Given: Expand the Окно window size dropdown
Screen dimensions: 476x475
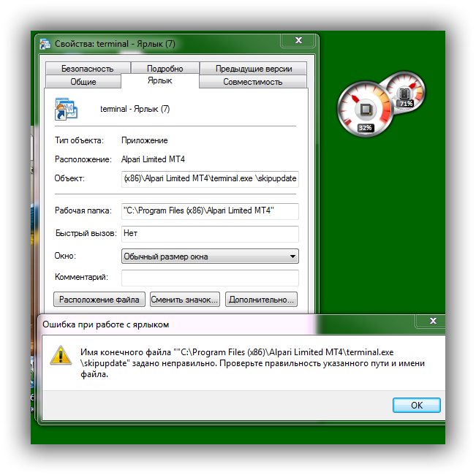Looking at the screenshot, I should pos(210,256).
